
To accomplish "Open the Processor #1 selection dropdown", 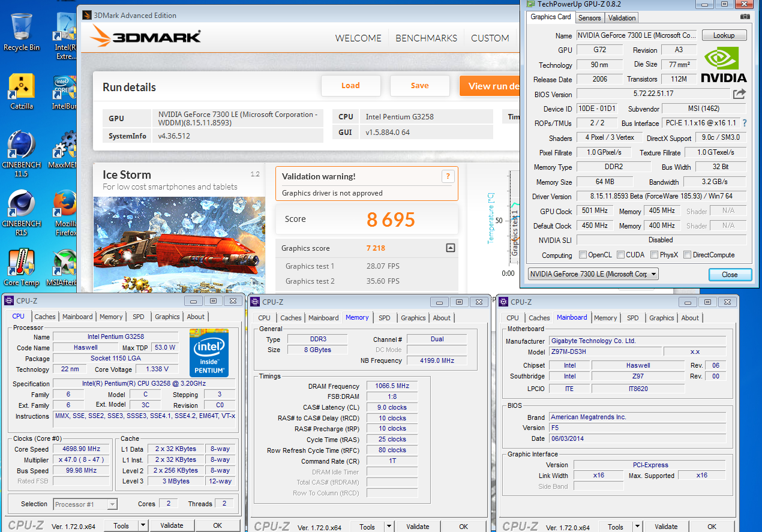I will tap(85, 504).
